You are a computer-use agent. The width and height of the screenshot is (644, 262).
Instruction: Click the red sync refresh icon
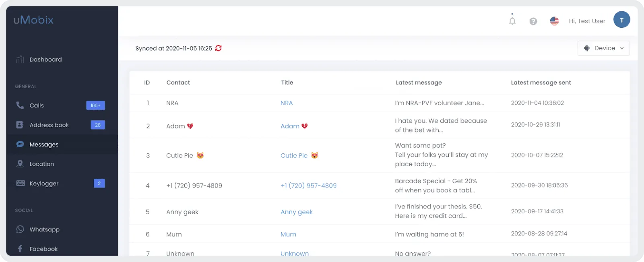[x=219, y=48]
